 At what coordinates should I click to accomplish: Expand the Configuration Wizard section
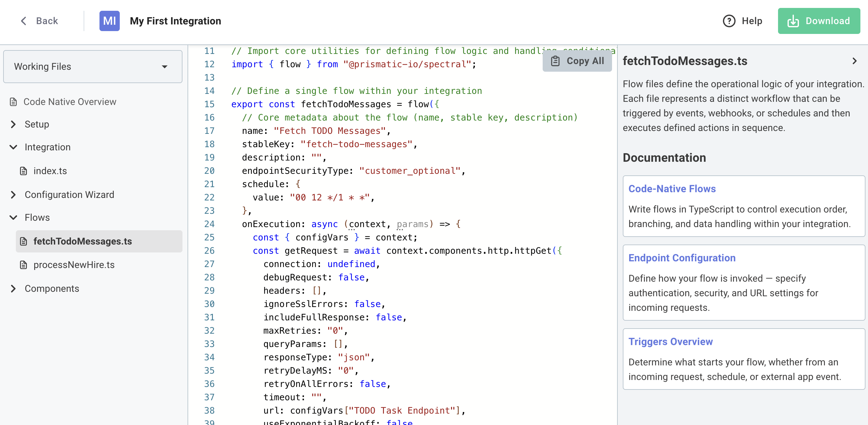point(14,195)
